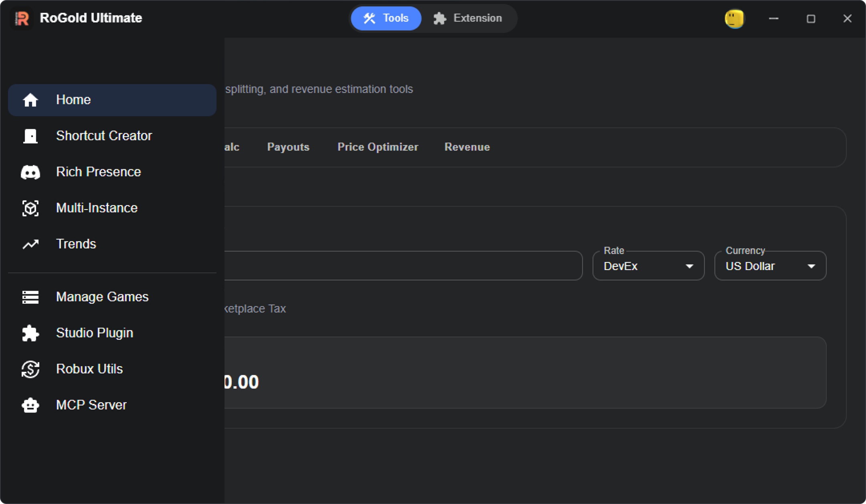
Task: Click the amount input field left of Rate
Action: [403, 266]
